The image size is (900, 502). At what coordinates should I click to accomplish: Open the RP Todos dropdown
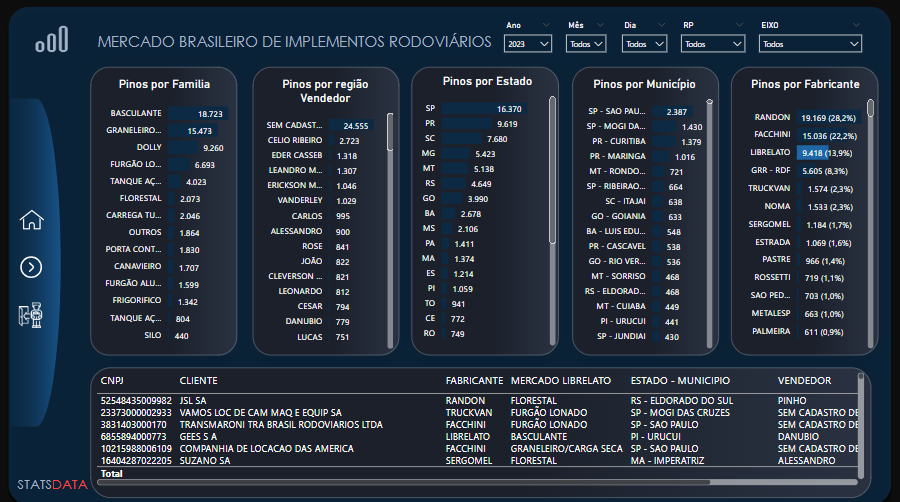click(x=713, y=44)
